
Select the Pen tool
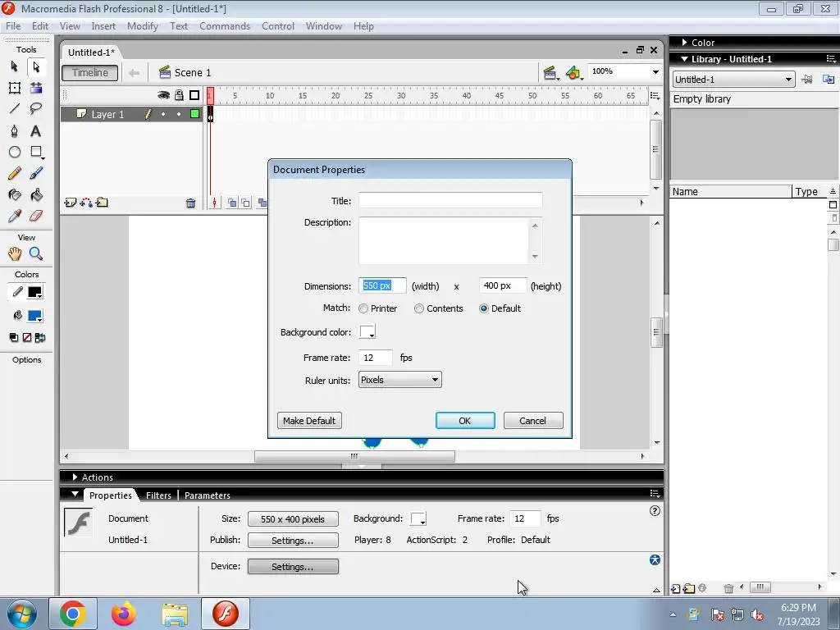(15, 130)
